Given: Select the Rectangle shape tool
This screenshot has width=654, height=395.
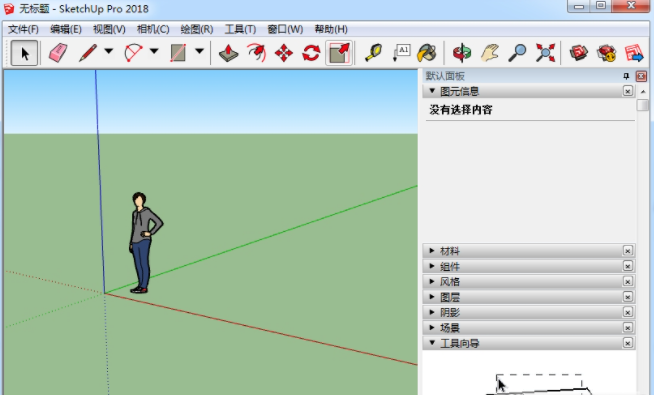Looking at the screenshot, I should click(x=178, y=53).
